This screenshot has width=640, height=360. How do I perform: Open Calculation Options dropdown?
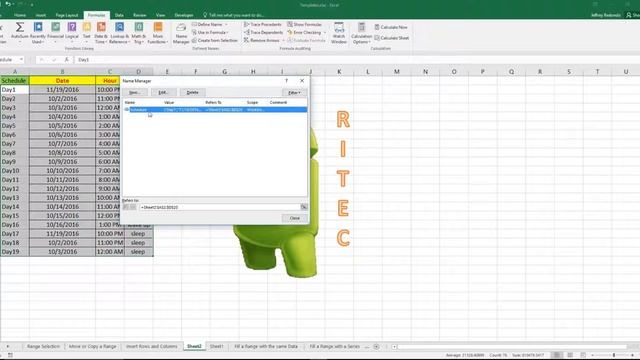[361, 33]
